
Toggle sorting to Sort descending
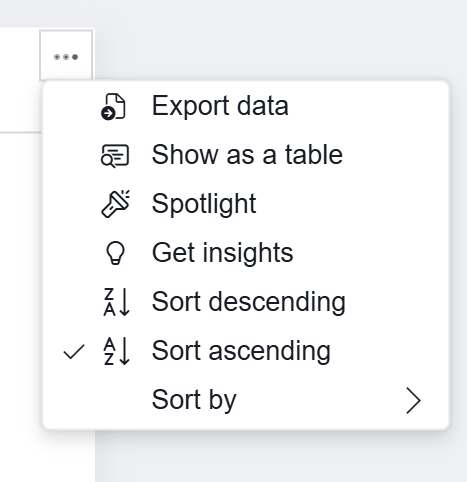coord(246,302)
